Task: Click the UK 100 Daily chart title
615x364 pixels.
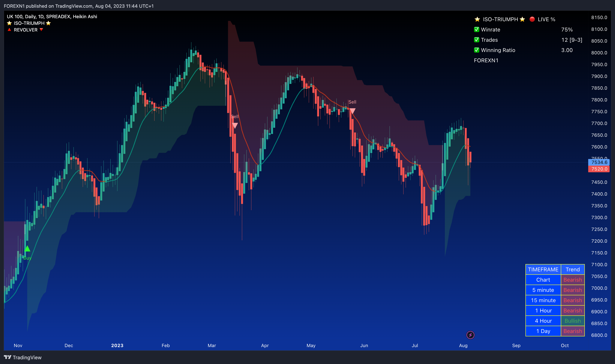Action: 52,16
